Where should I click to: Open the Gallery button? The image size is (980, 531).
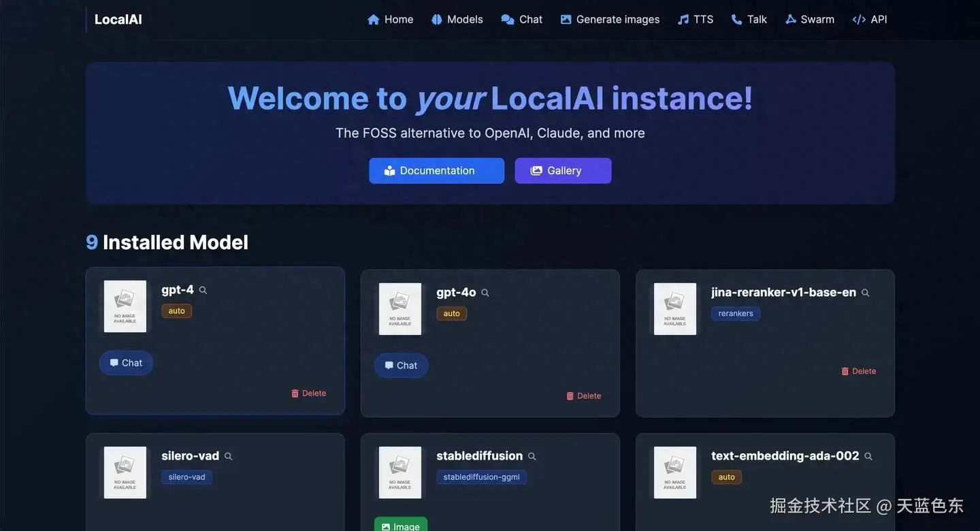[563, 171]
